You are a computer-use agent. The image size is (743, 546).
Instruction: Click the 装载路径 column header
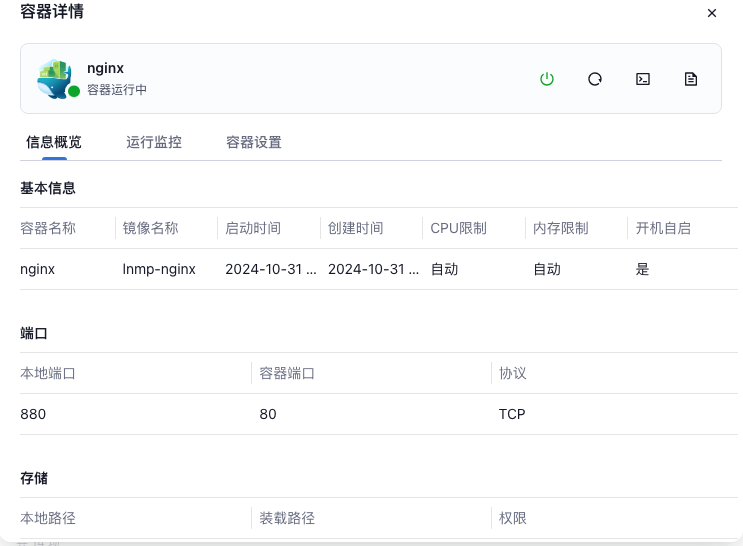click(287, 518)
